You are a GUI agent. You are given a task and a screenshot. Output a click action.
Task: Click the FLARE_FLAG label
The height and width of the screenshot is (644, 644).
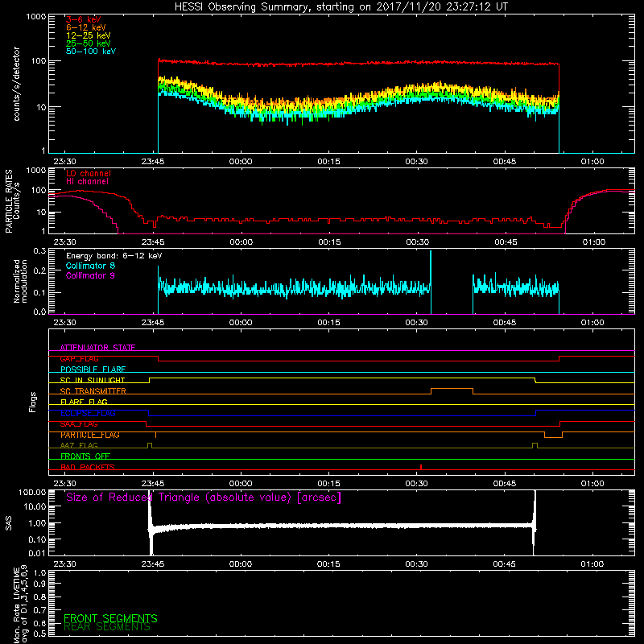pos(84,402)
